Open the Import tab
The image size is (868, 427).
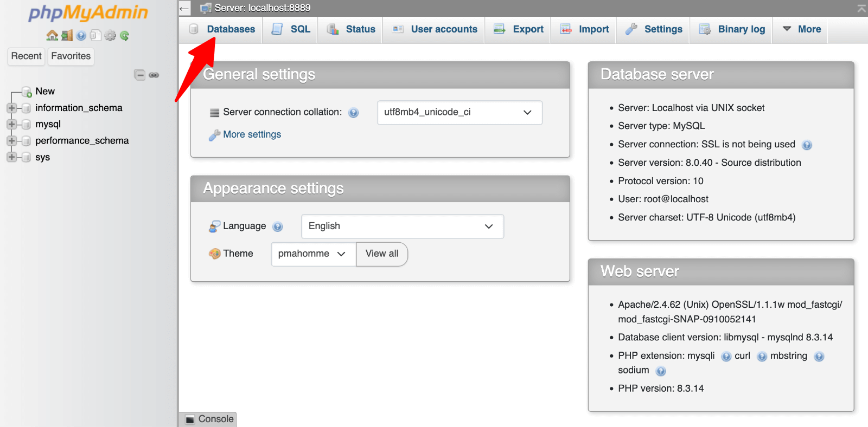click(584, 29)
